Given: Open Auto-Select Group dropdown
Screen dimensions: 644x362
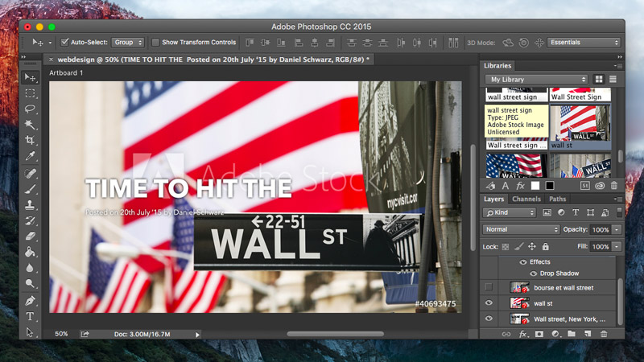Looking at the screenshot, I should [128, 43].
